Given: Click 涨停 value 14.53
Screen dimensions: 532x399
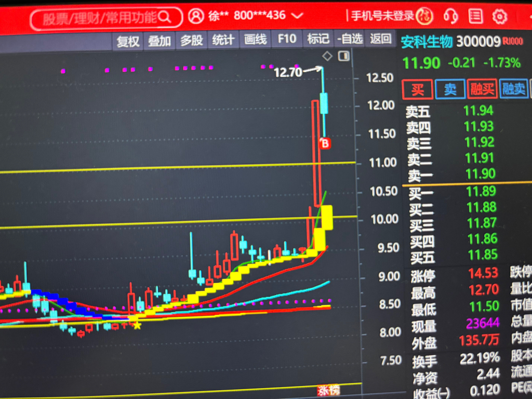Looking at the screenshot, I should pos(483,273).
